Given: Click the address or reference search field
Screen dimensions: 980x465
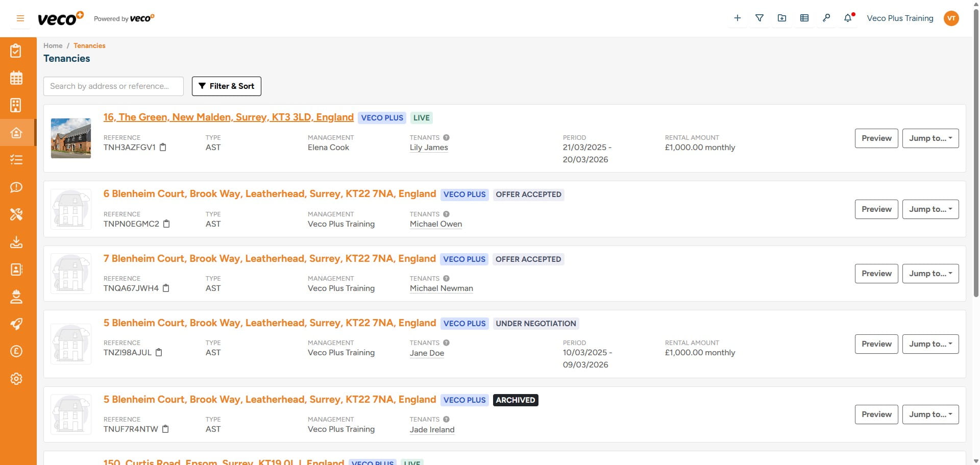Looking at the screenshot, I should click(113, 86).
